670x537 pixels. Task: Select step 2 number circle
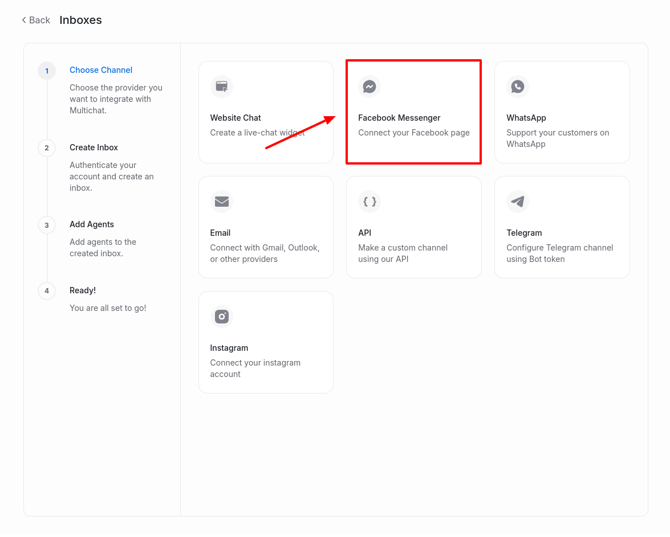[x=47, y=148]
